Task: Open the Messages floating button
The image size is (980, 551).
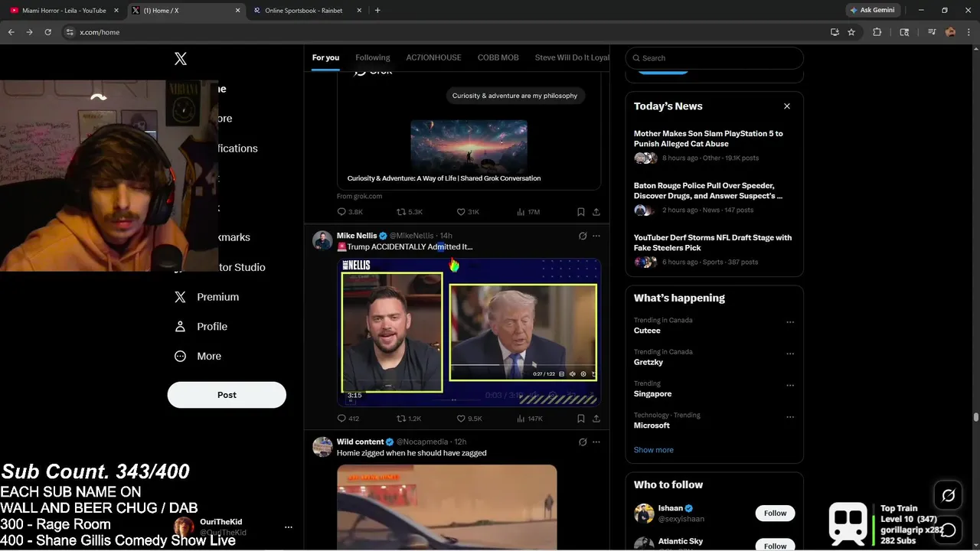Action: [949, 530]
